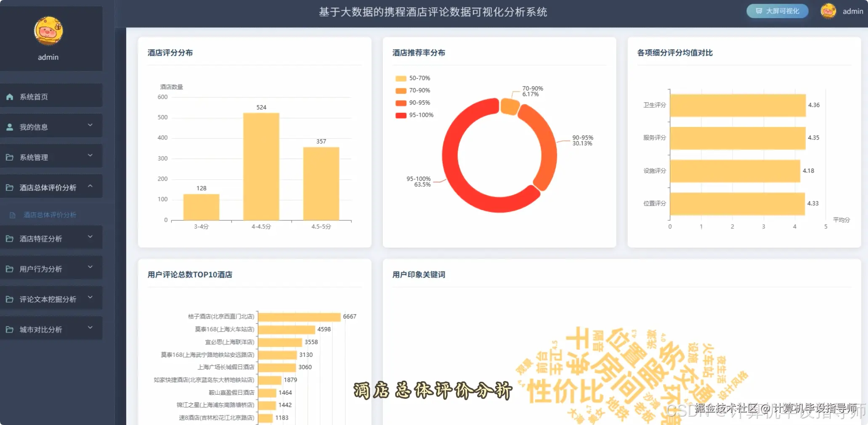The image size is (868, 425).
Task: Select the 酒店总体评价分析 submenu entry
Action: (50, 215)
